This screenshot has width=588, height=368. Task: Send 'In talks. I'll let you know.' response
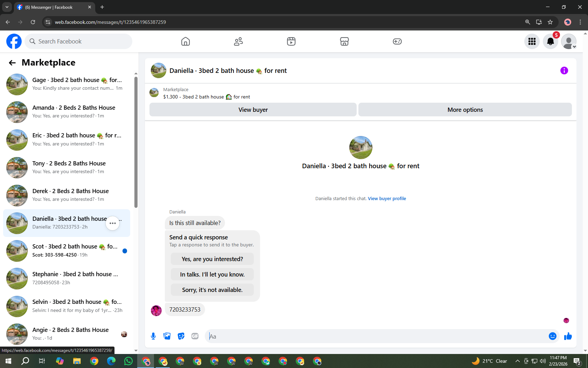pyautogui.click(x=212, y=274)
